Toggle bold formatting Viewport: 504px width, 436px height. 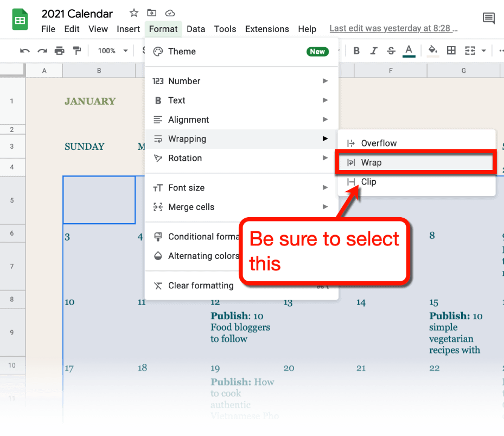(356, 50)
